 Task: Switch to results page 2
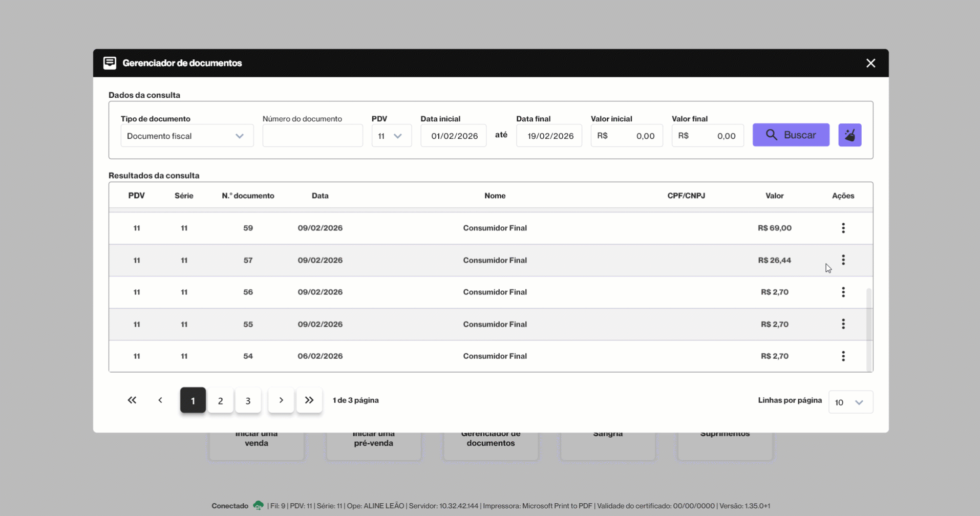point(221,401)
